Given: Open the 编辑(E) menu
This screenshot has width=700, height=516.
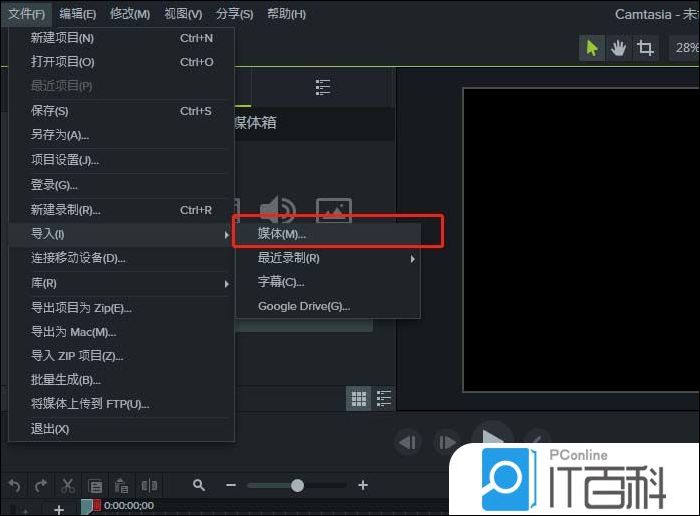Looking at the screenshot, I should (x=78, y=14).
